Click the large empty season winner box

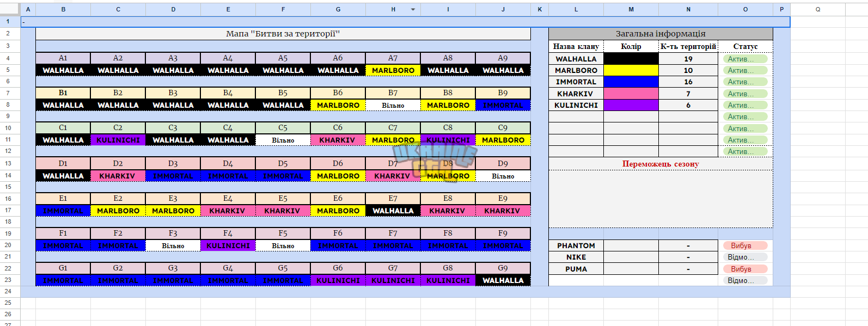[661, 199]
